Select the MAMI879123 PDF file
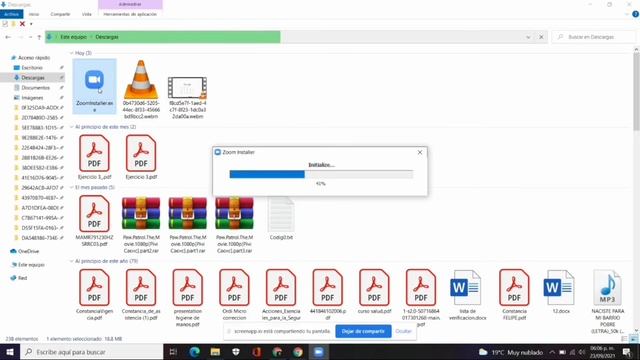Viewport: 640px width, 360px height. coord(94,213)
